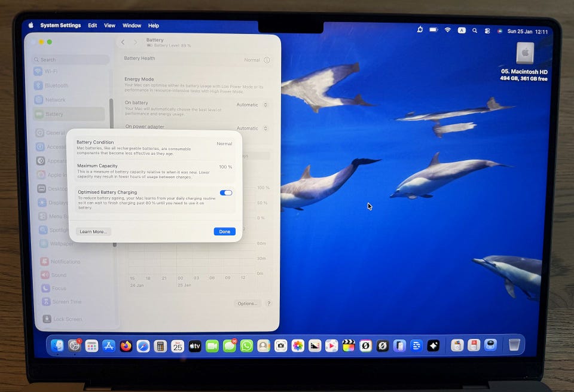Open the Apple menu
The height and width of the screenshot is (392, 574).
click(x=31, y=25)
